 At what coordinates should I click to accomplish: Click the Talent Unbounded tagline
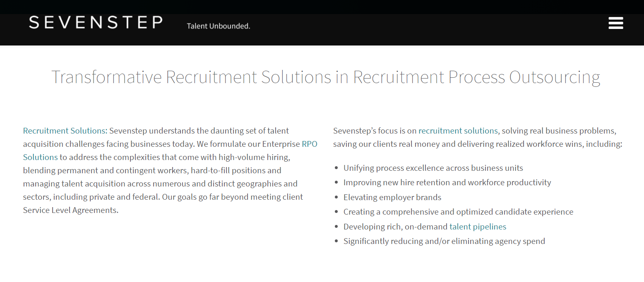click(x=219, y=26)
